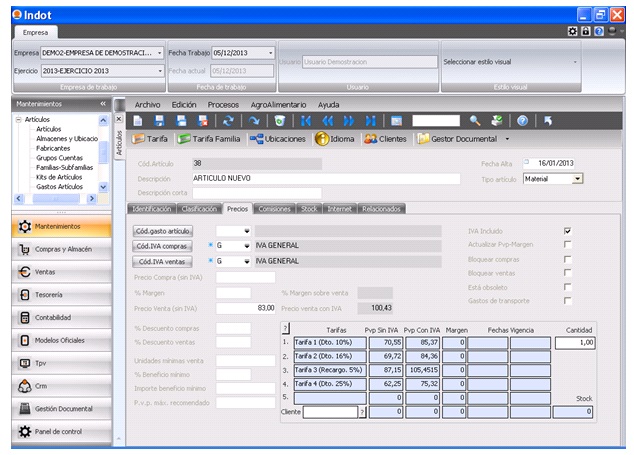Open the AgroAlimentario menu
This screenshot has height=455, width=634.
click(x=278, y=104)
